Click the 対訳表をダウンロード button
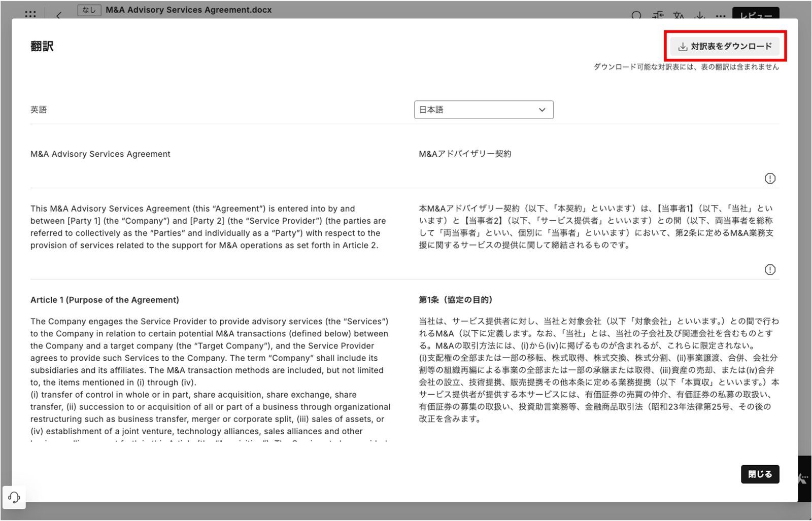This screenshot has height=521, width=812. point(725,46)
